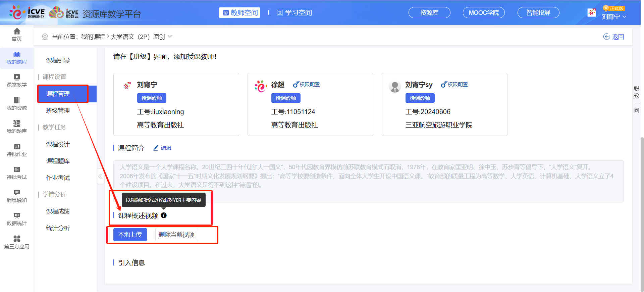Select 课程管理 menu item
This screenshot has width=644, height=292.
(x=67, y=94)
